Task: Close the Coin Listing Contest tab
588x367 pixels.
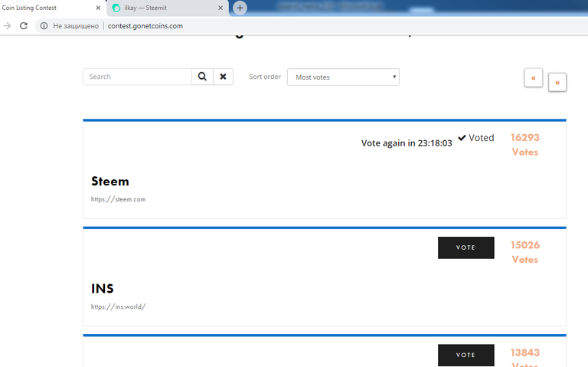Action: pos(98,8)
